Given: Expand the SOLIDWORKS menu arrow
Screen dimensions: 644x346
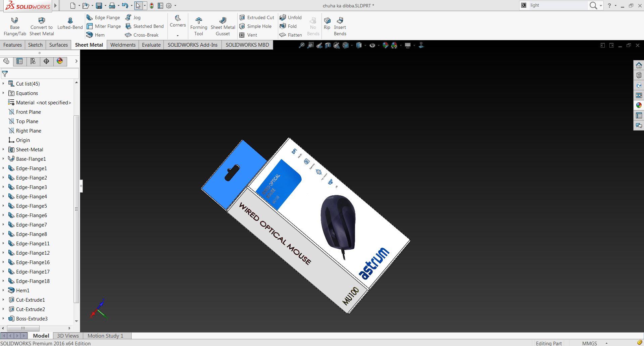Looking at the screenshot, I should coord(55,6).
